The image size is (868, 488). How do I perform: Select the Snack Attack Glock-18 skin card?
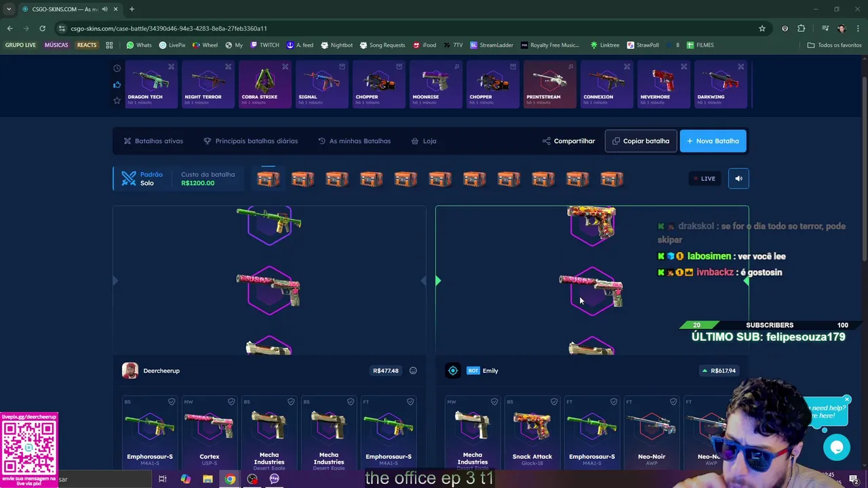(532, 432)
